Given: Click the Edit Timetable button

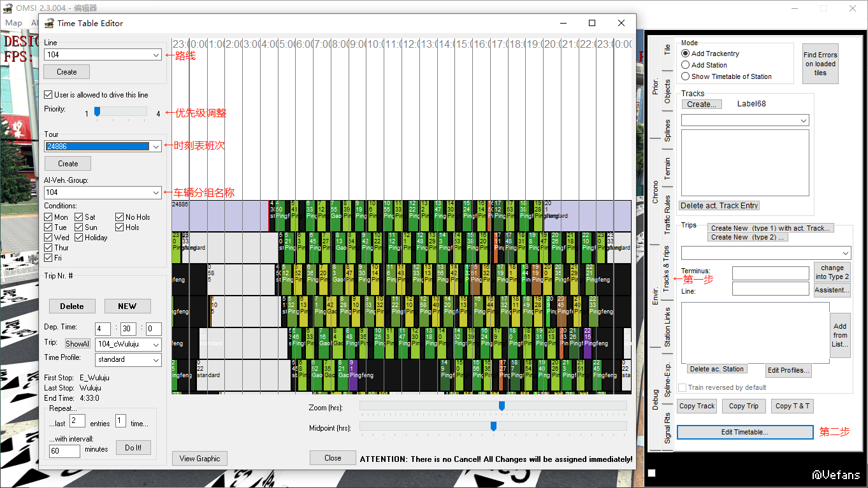Looking at the screenshot, I should click(745, 432).
